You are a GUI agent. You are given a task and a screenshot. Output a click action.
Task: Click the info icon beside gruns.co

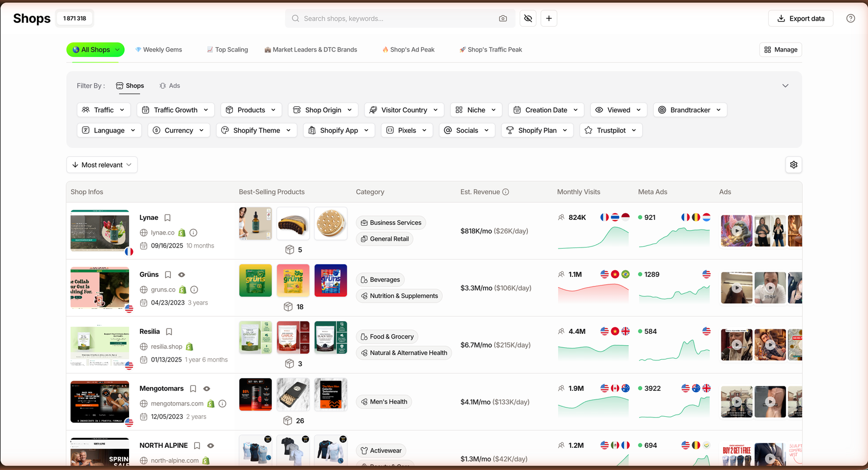tap(194, 289)
